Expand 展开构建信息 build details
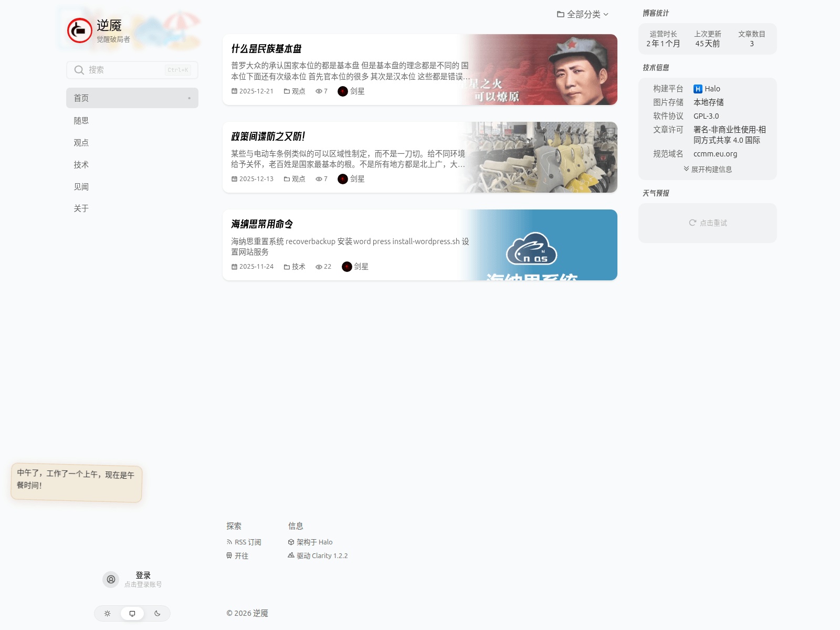Viewport: 840px width, 630px height. coord(708,169)
